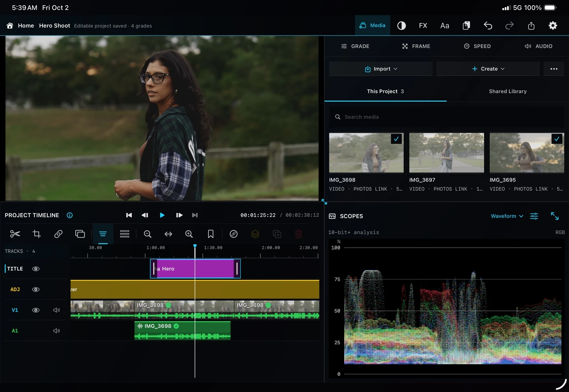This screenshot has height=392, width=569.
Task: Fit timeline to width arrows icon
Action: (x=168, y=234)
